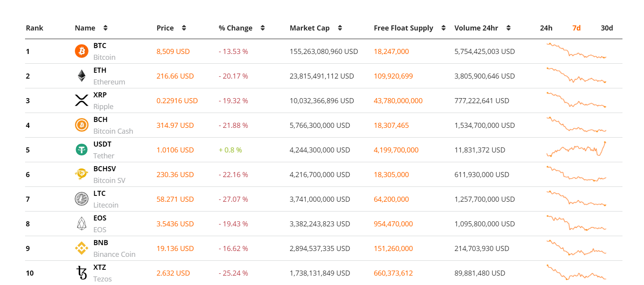The height and width of the screenshot is (285, 644).
Task: Sort by Market Cap arrow icon
Action: [340, 28]
